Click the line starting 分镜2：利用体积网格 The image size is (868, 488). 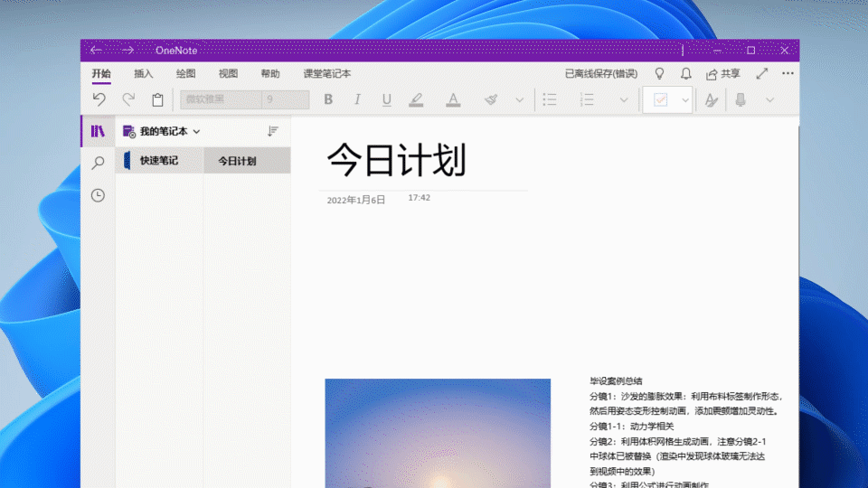pyautogui.click(x=677, y=442)
